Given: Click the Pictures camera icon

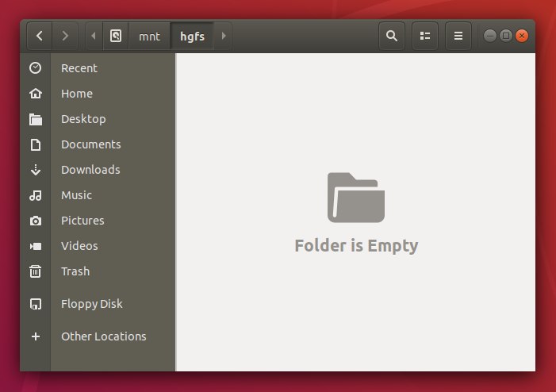Looking at the screenshot, I should [36, 221].
